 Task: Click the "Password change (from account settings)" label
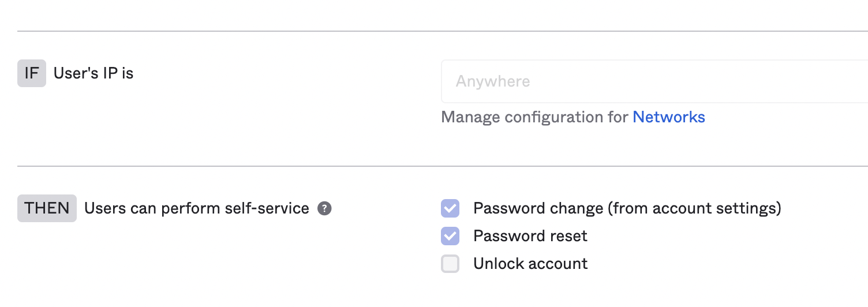pos(627,208)
